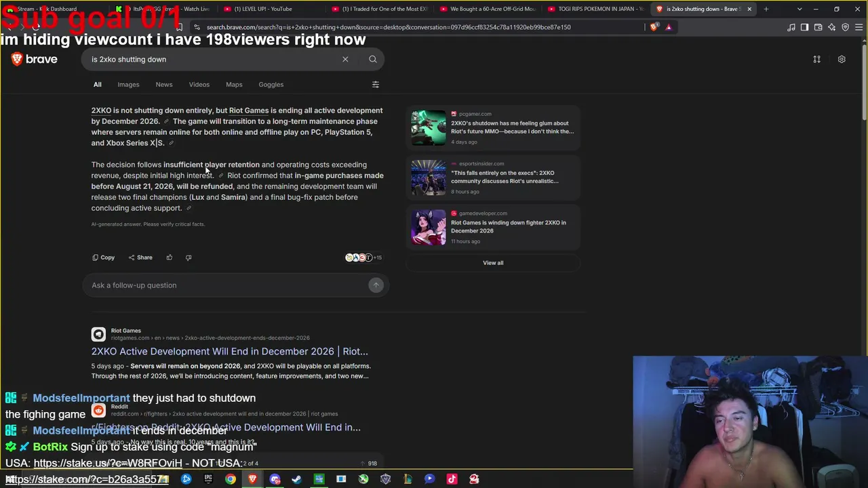This screenshot has width=868, height=488.
Task: Open the Brave browser taskbar icon
Action: pos(252,479)
